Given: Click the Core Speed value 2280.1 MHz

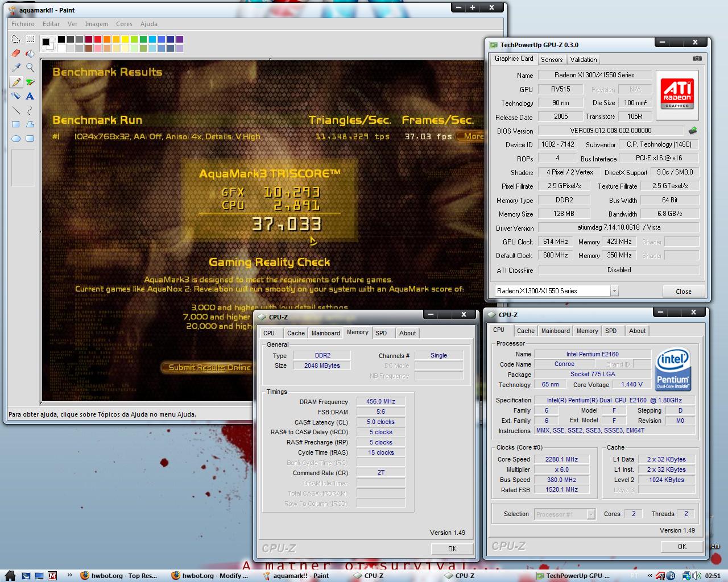Looking at the screenshot, I should (x=561, y=460).
